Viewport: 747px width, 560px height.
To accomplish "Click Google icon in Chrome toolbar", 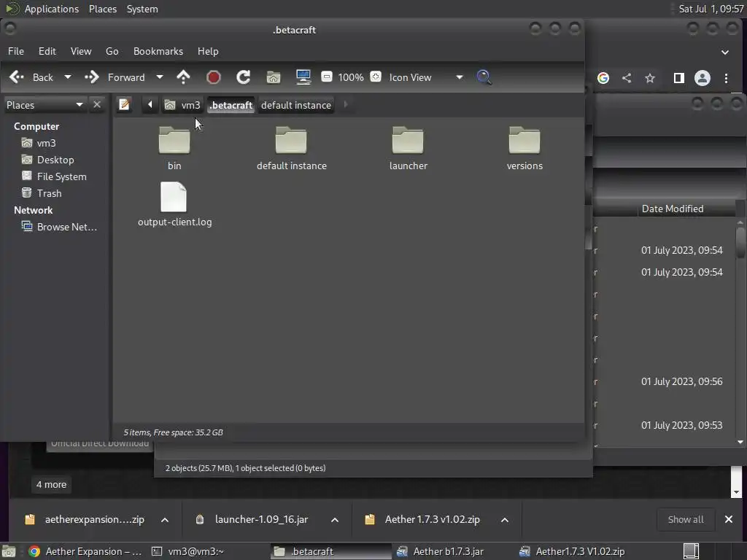I will coord(603,77).
